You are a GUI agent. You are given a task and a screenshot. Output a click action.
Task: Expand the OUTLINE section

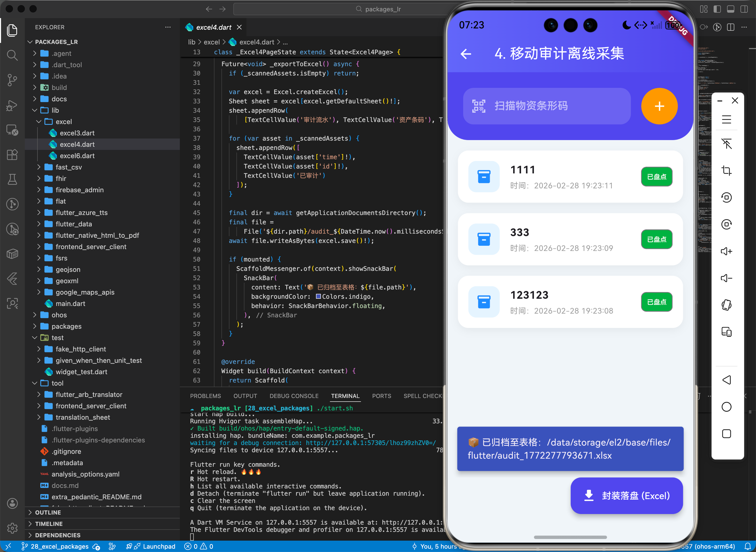pyautogui.click(x=48, y=512)
